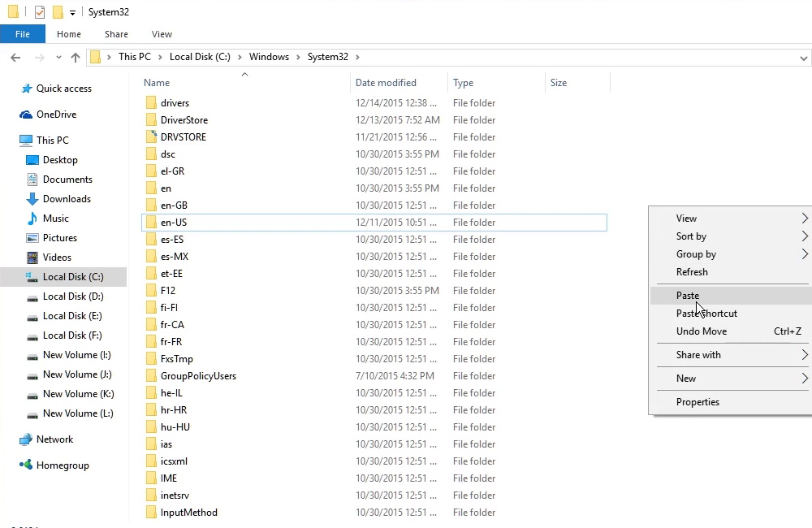Screen dimensions: 812x528
Task: Click the Local Disk (E:) drive icon
Action: (x=32, y=317)
